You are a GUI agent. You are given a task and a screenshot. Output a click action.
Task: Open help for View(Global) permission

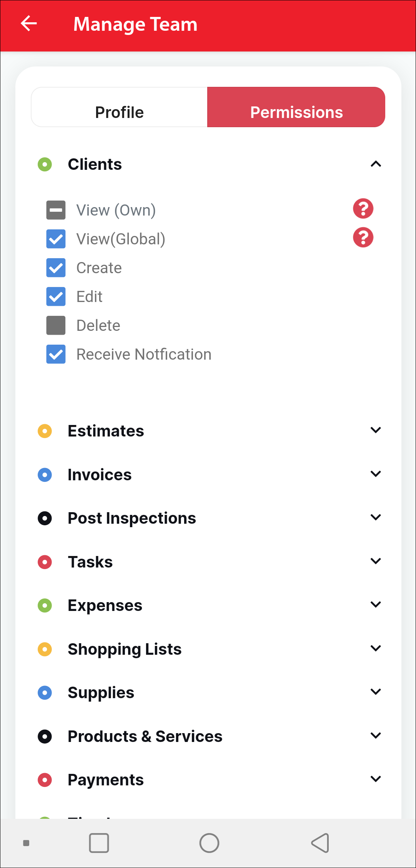(x=363, y=237)
